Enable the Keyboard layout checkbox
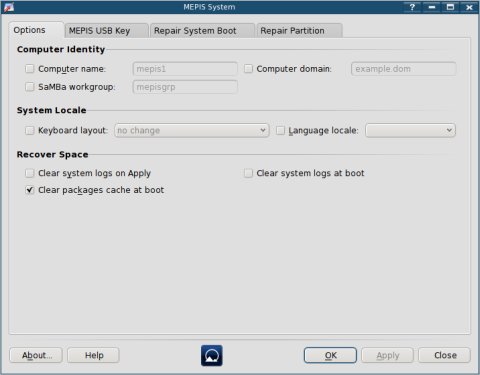480x375 pixels. [30, 130]
